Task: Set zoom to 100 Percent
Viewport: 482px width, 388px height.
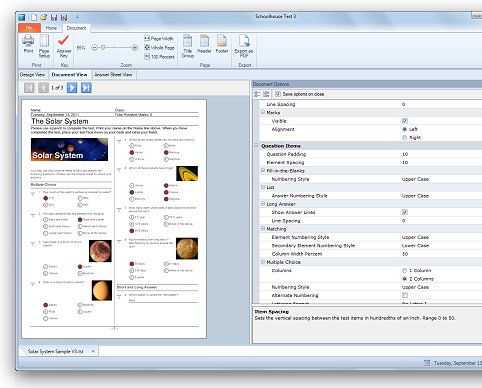Action: pos(159,57)
